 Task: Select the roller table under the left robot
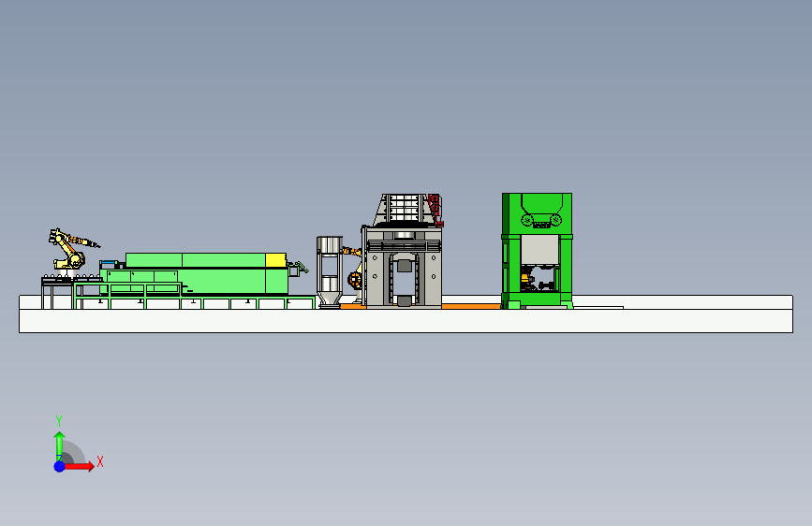pos(71,292)
